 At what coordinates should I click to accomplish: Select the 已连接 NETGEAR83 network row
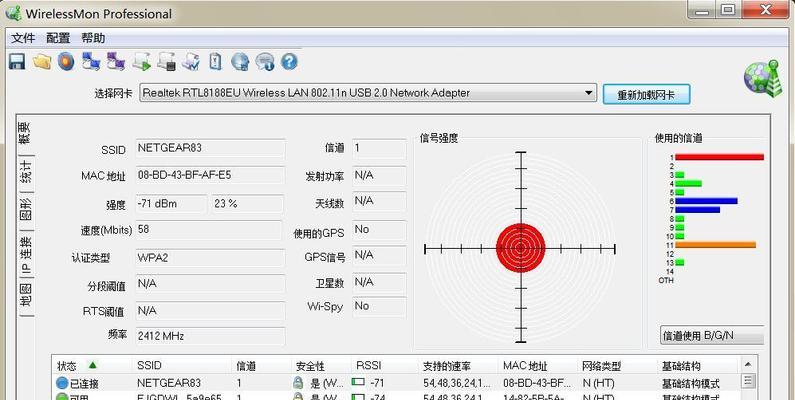pos(395,383)
